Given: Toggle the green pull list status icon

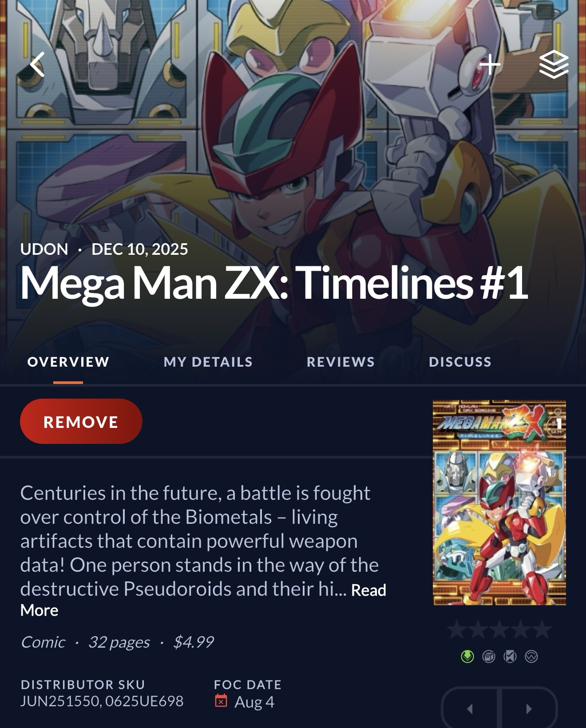Looking at the screenshot, I should [x=467, y=656].
